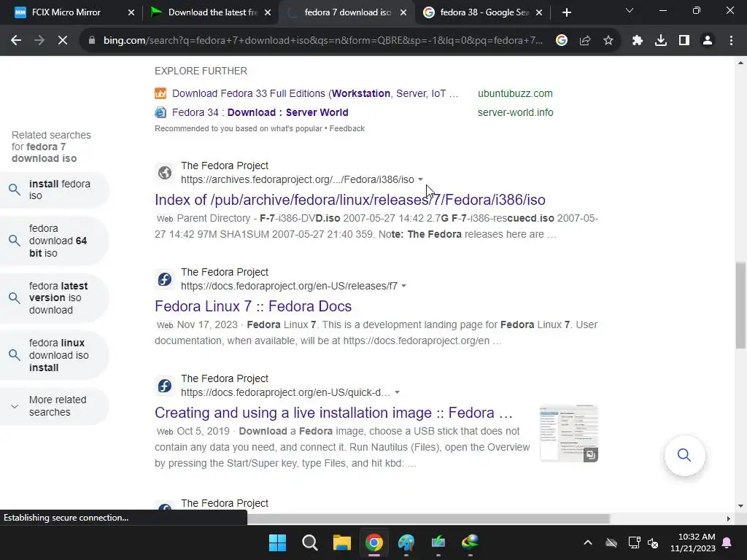
Task: Click the globe favicon of the archives result
Action: click(x=165, y=172)
